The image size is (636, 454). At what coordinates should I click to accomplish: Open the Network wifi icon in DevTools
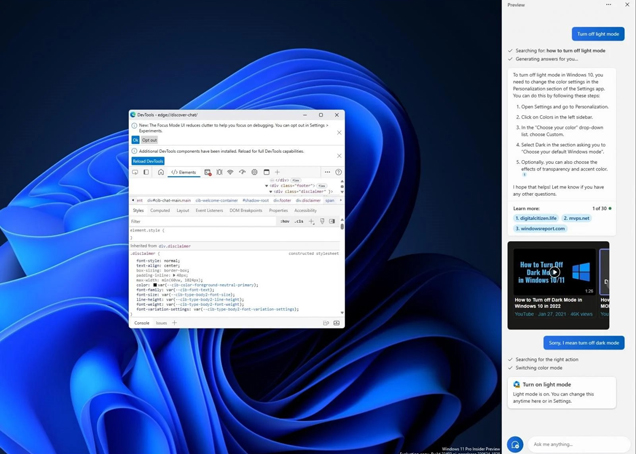pos(230,172)
